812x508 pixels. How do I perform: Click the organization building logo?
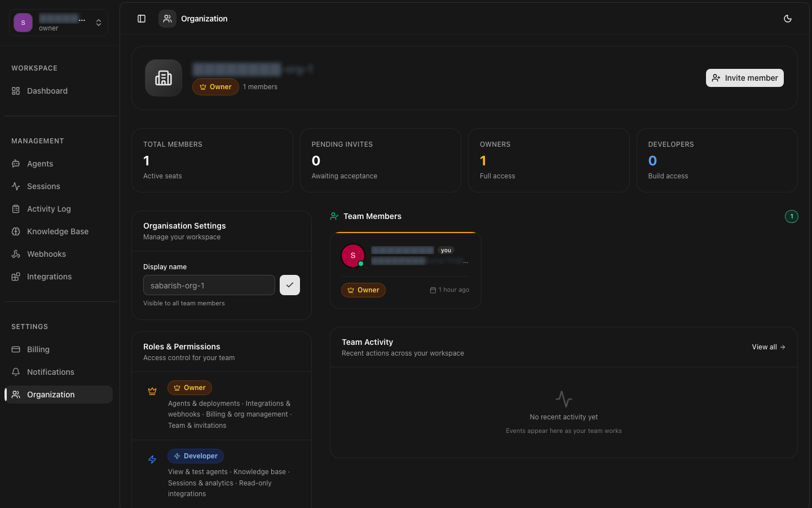[164, 78]
